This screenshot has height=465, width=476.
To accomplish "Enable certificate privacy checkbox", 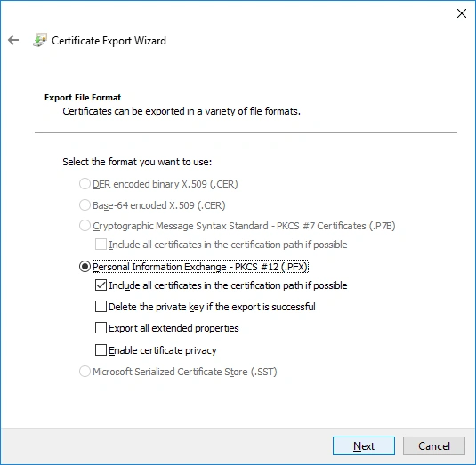I will pyautogui.click(x=101, y=350).
